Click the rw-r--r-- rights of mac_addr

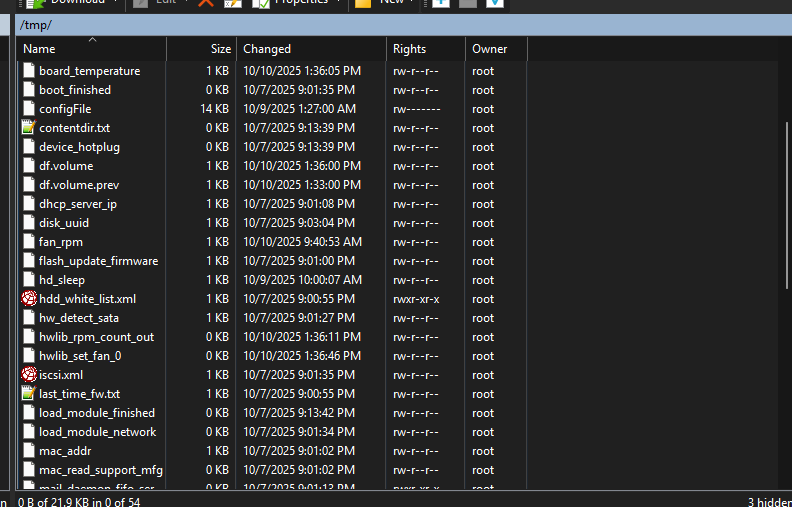click(x=416, y=451)
